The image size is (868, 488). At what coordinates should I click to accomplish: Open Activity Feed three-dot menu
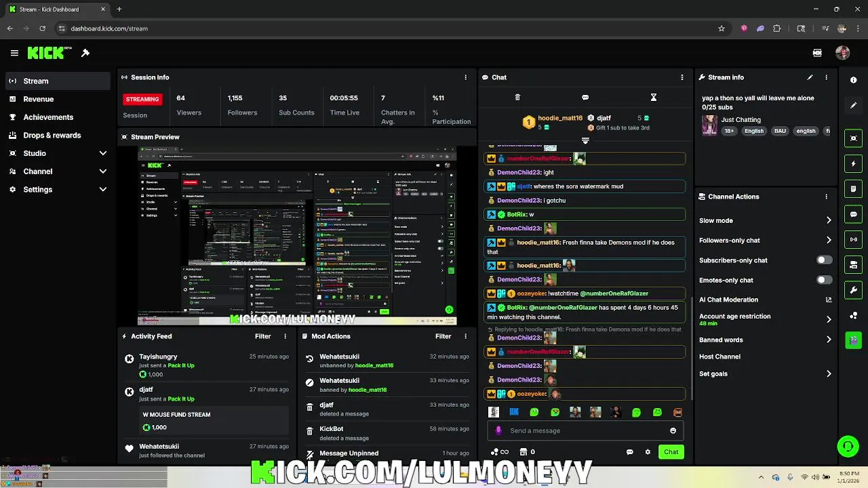[x=285, y=336]
